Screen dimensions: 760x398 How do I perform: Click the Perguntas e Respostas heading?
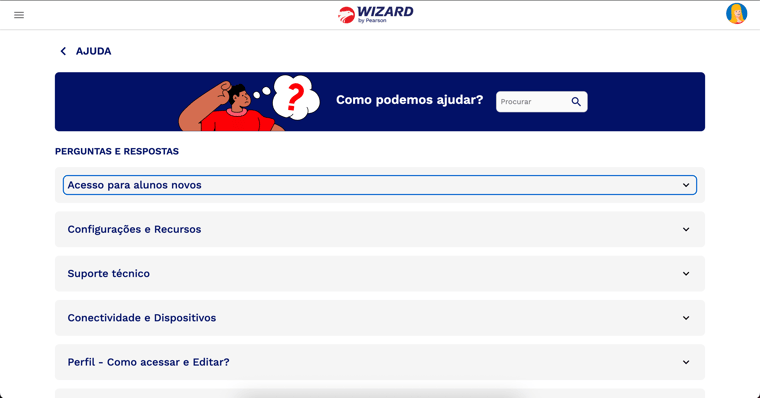click(117, 151)
